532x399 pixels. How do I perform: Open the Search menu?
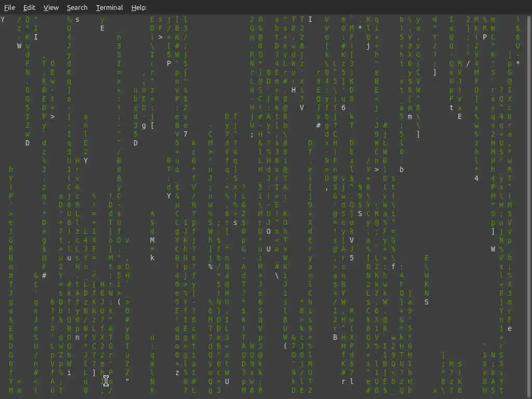coord(77,7)
